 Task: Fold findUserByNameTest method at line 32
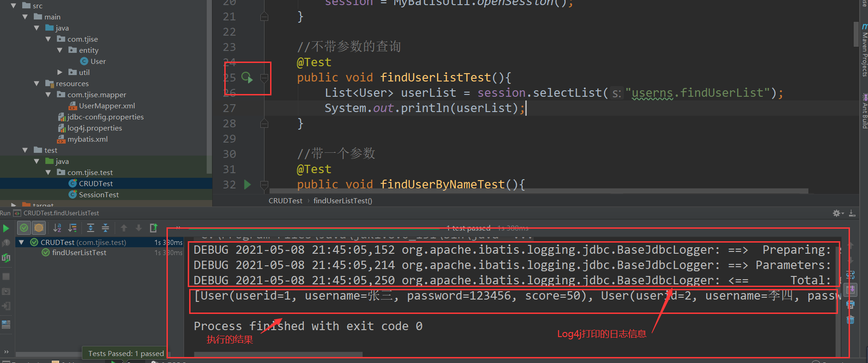pyautogui.click(x=264, y=185)
